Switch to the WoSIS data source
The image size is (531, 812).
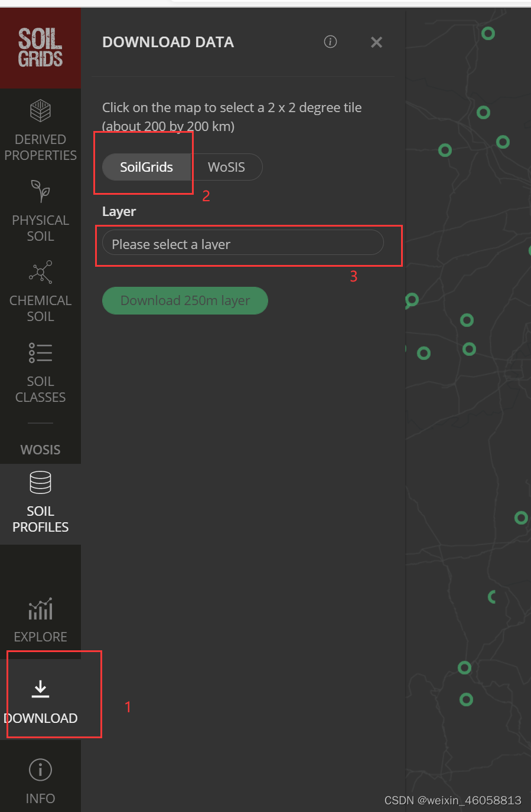coord(227,167)
